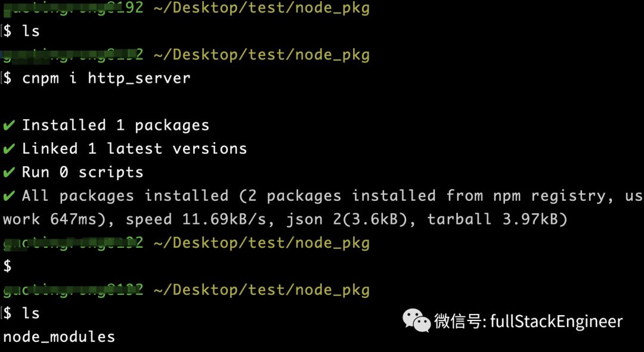Click the "Run 0 scripts" message
Image resolution: width=644 pixels, height=352 pixels.
pyautogui.click(x=82, y=173)
